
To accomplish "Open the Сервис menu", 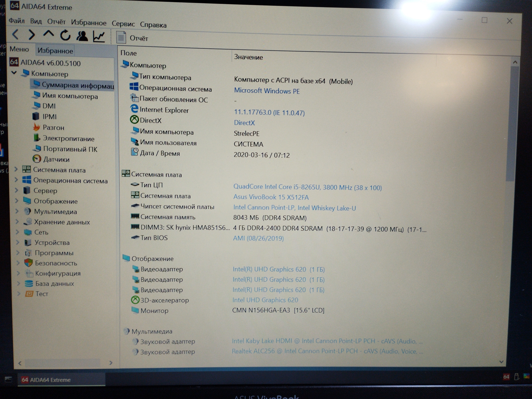I will point(123,24).
